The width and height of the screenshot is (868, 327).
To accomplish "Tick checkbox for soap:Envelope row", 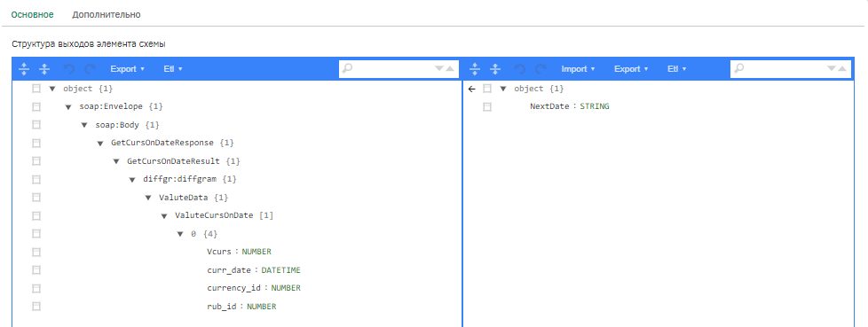I will coord(36,106).
